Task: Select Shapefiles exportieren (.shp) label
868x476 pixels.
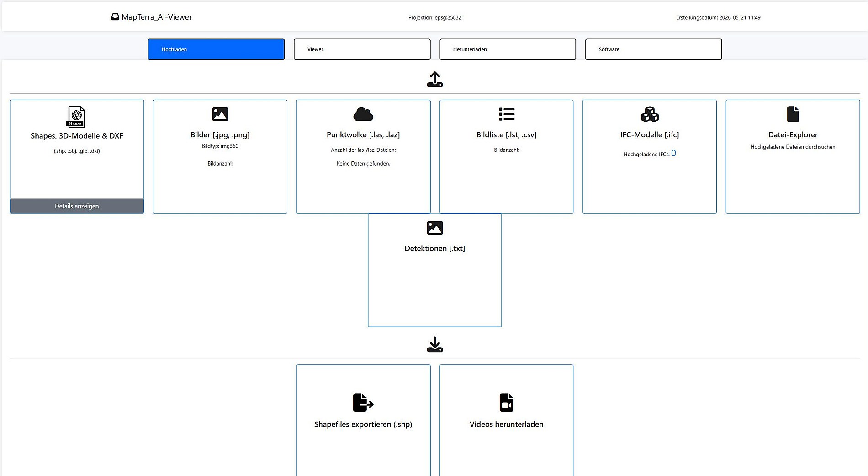Action: (363, 424)
